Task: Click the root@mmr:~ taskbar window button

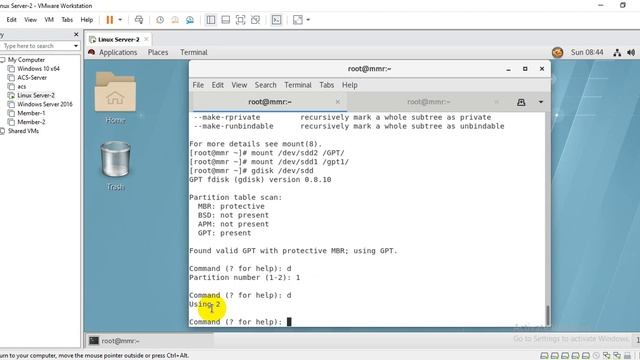Action: (x=149, y=341)
